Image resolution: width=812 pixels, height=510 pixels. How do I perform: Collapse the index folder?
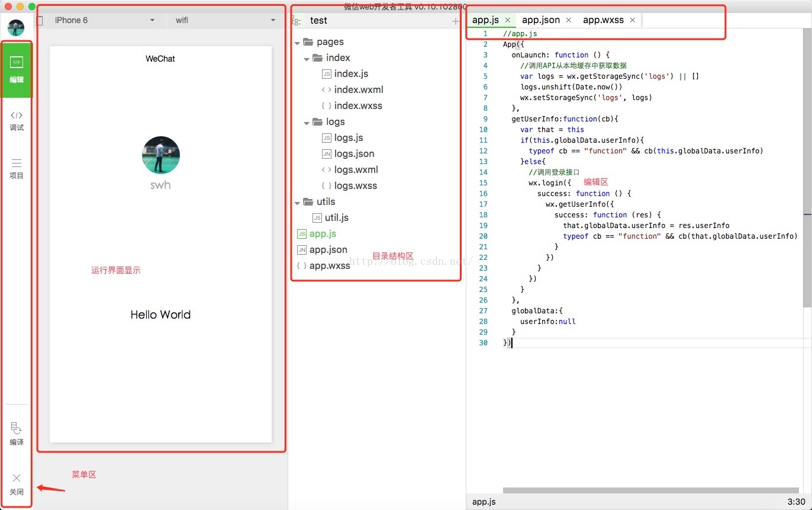coord(307,58)
